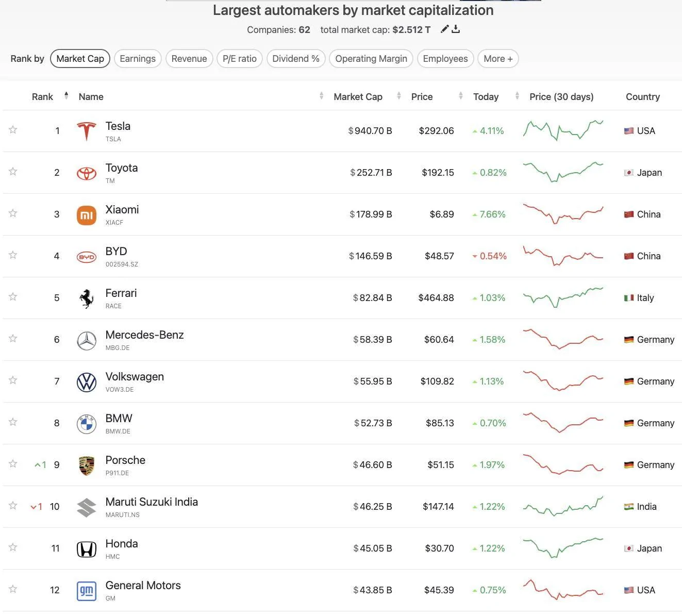The width and height of the screenshot is (682, 616).
Task: Click the BYD 0.54% decline value
Action: [x=490, y=256]
